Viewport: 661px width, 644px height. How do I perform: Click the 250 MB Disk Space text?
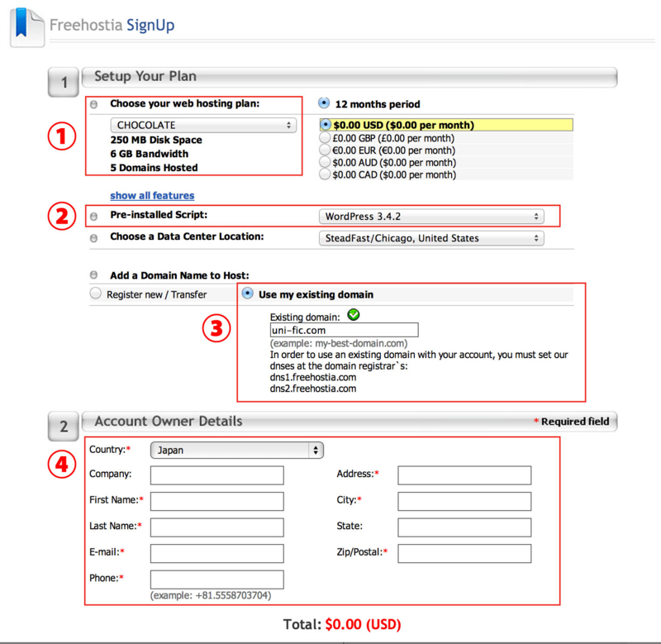(156, 140)
